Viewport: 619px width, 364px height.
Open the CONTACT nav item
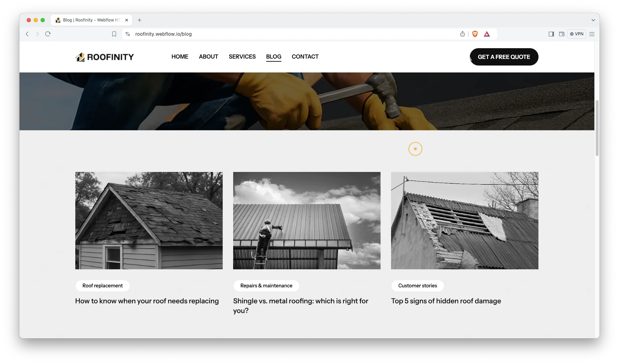[x=305, y=57]
